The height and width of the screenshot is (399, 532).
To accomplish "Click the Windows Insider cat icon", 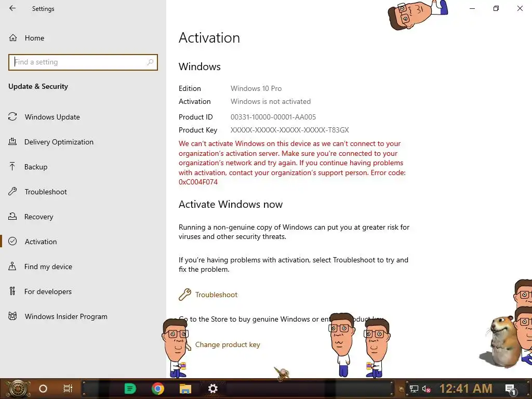I will 12,316.
